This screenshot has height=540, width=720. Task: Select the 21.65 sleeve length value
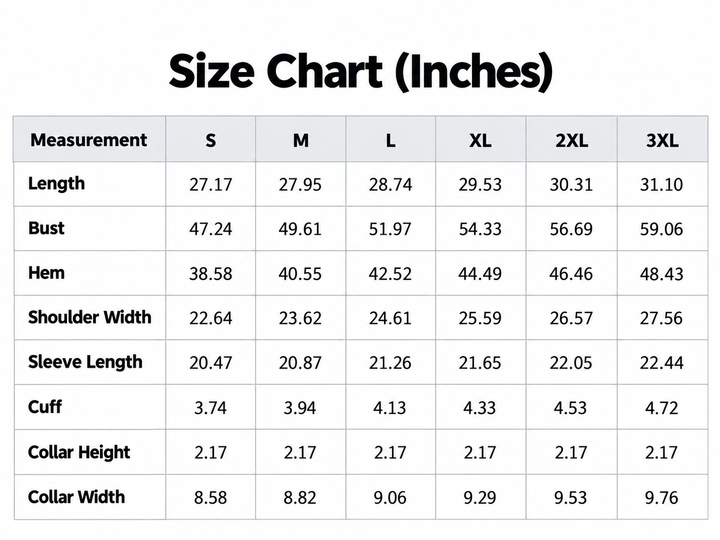(480, 363)
